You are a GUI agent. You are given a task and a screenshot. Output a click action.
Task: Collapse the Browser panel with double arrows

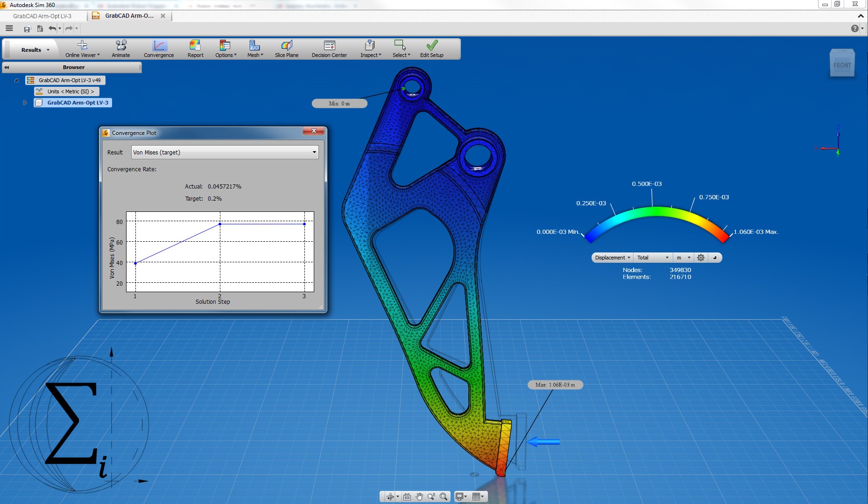tap(7, 67)
